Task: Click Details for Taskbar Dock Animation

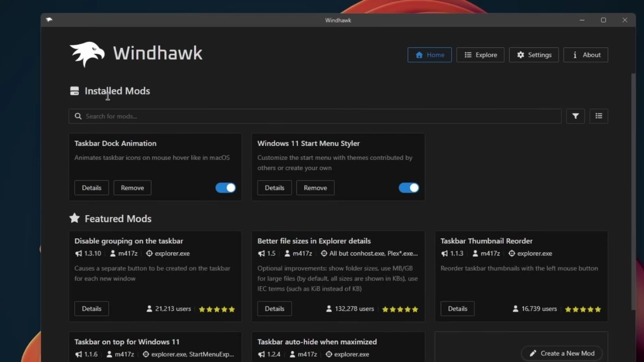Action: point(91,188)
